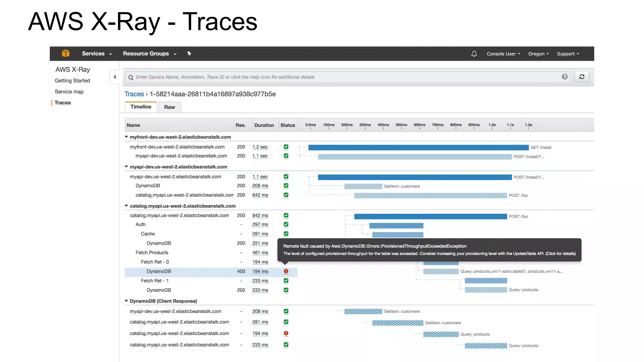
Task: Switch to the Raw tab
Action: point(169,107)
